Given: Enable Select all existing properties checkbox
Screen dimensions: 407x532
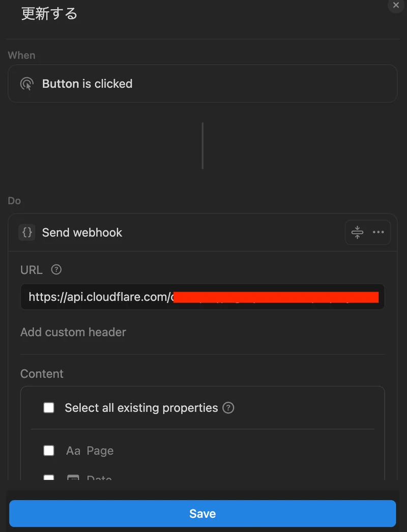Looking at the screenshot, I should pos(49,407).
